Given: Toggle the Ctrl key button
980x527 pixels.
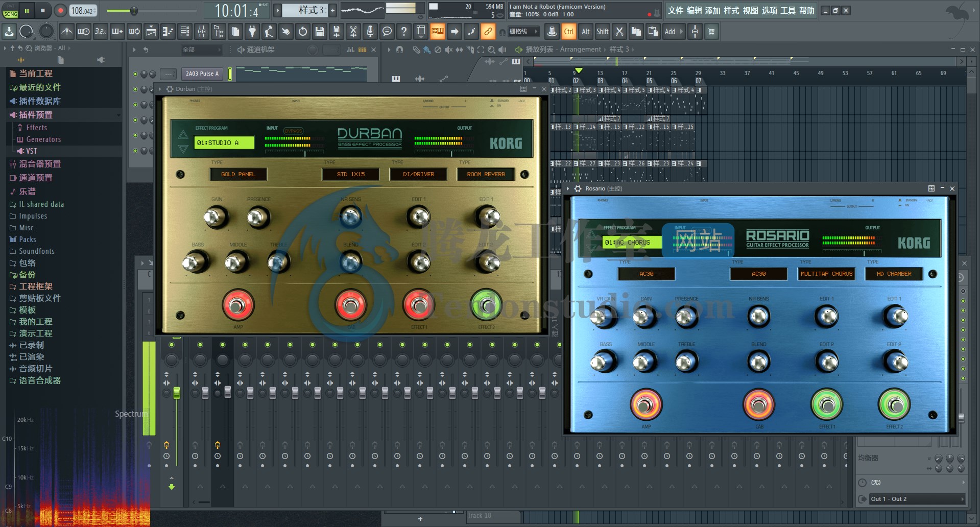Looking at the screenshot, I should tap(569, 32).
